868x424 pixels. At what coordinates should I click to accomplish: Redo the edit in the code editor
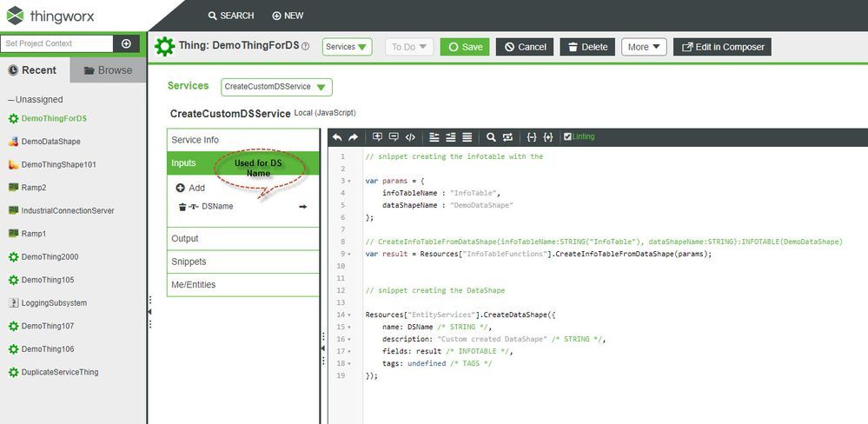[353, 137]
